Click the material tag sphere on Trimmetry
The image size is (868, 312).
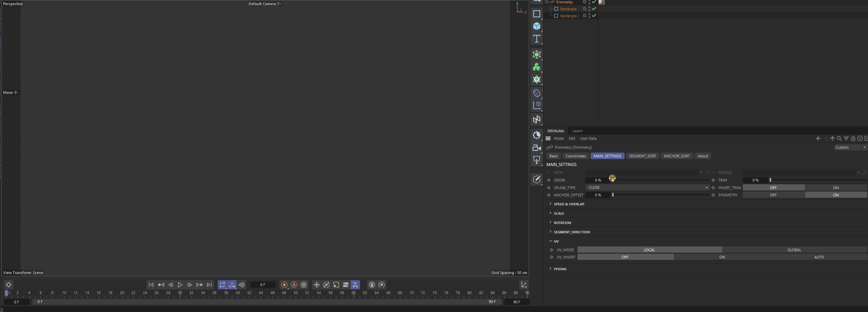pos(602,2)
